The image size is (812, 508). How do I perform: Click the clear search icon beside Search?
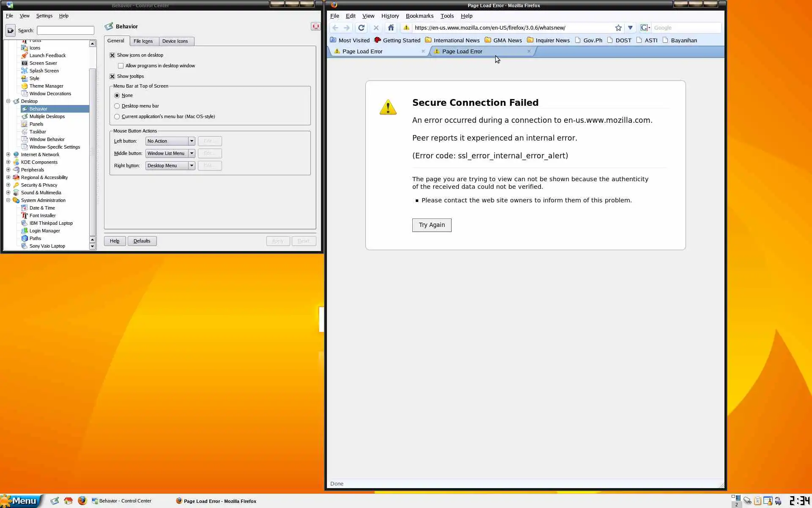[11, 30]
